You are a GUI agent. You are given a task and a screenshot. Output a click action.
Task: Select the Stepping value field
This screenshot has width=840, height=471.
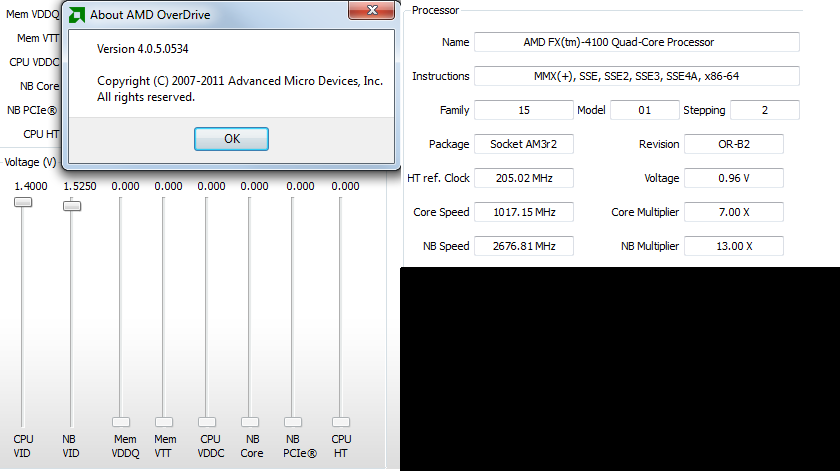(x=764, y=110)
